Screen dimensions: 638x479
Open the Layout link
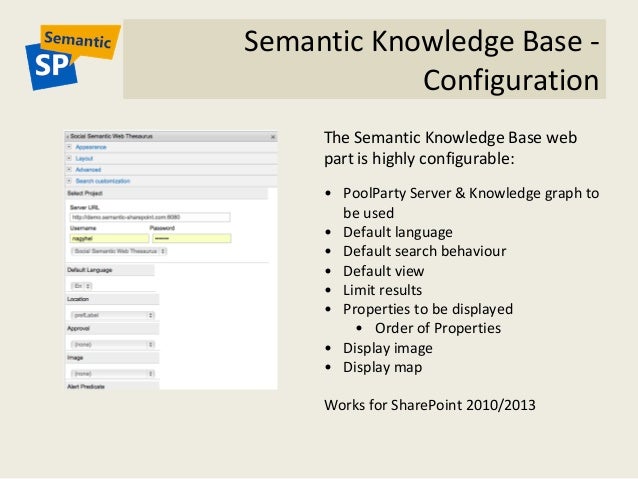84,158
